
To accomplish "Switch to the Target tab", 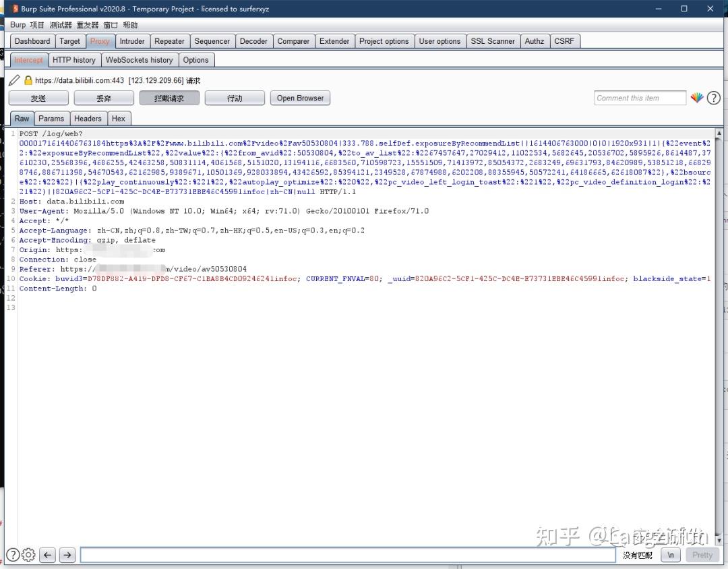I will [x=69, y=41].
